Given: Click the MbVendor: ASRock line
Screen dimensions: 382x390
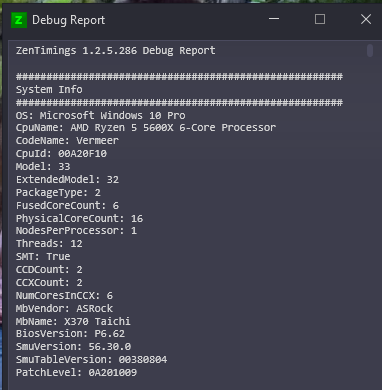Looking at the screenshot, I should [x=64, y=309].
